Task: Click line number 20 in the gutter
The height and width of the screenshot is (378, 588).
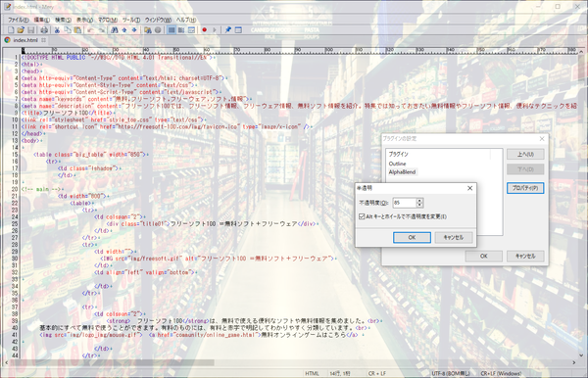Action: (15, 189)
